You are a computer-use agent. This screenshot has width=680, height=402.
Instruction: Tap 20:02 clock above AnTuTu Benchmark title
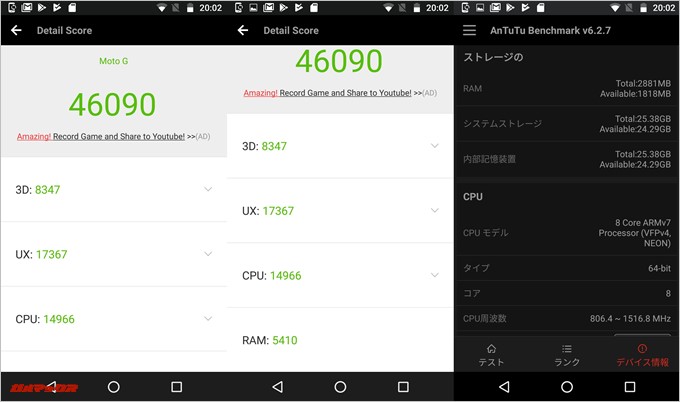664,8
